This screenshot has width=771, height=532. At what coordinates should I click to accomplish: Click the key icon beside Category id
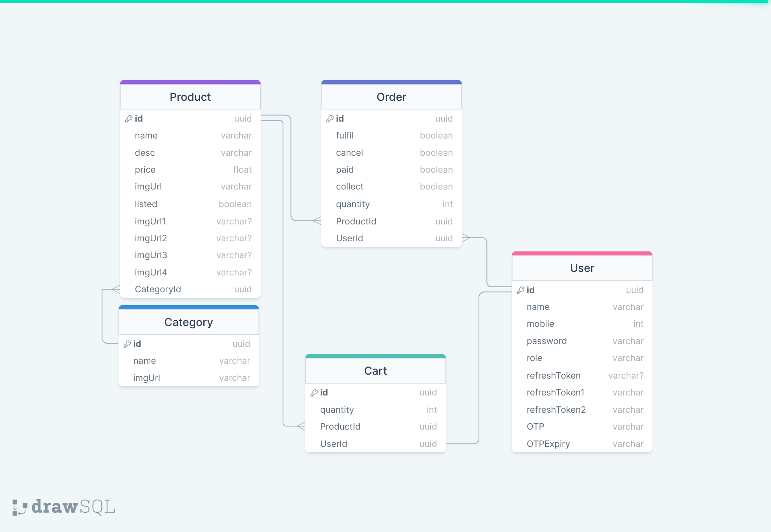coord(127,344)
